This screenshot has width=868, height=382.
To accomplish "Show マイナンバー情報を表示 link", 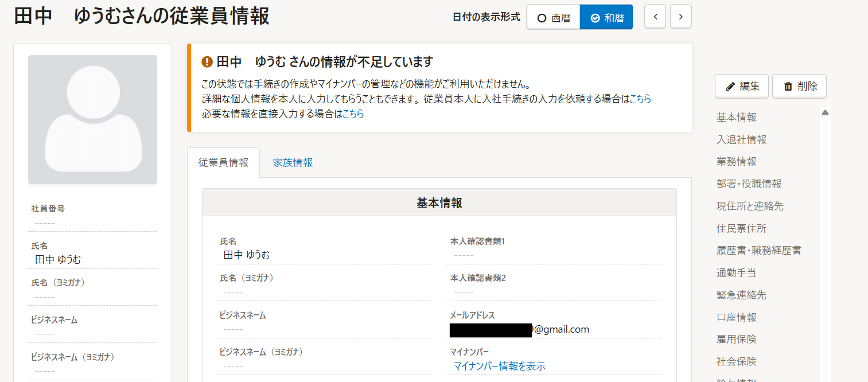I will pos(500,366).
